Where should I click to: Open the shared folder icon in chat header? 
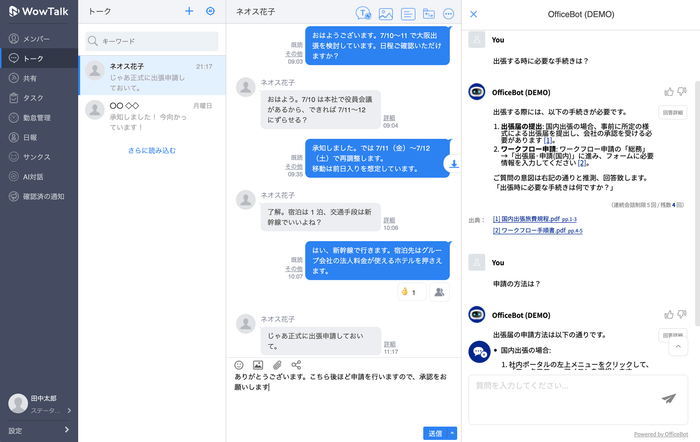point(429,14)
